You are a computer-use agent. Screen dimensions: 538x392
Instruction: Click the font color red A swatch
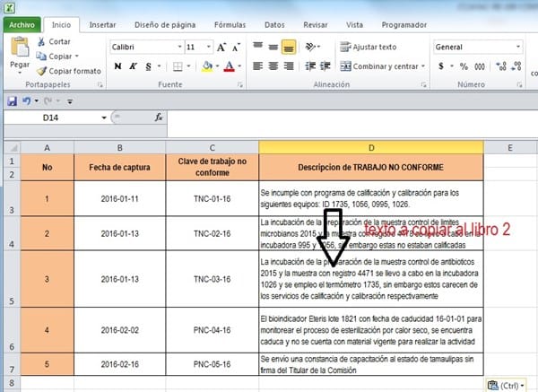(229, 65)
